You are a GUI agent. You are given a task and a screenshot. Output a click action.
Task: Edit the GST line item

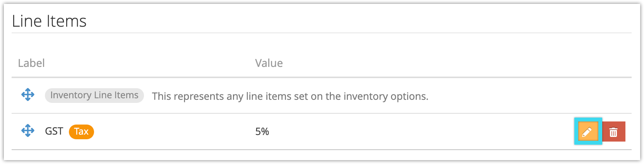pos(587,132)
